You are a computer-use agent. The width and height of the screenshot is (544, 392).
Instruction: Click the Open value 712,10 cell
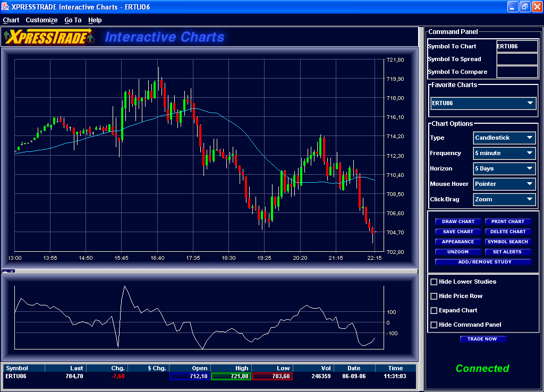tap(190, 377)
